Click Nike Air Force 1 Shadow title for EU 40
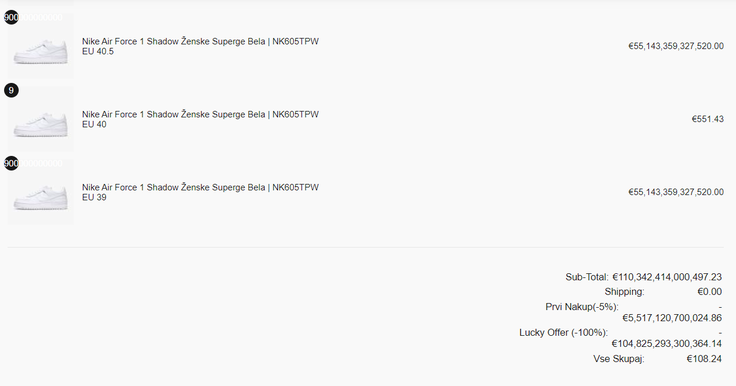This screenshot has height=386, width=736. (x=200, y=114)
